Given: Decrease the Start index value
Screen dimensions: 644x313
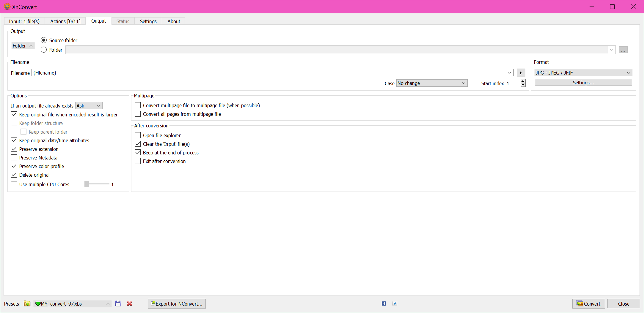Looking at the screenshot, I should [523, 85].
